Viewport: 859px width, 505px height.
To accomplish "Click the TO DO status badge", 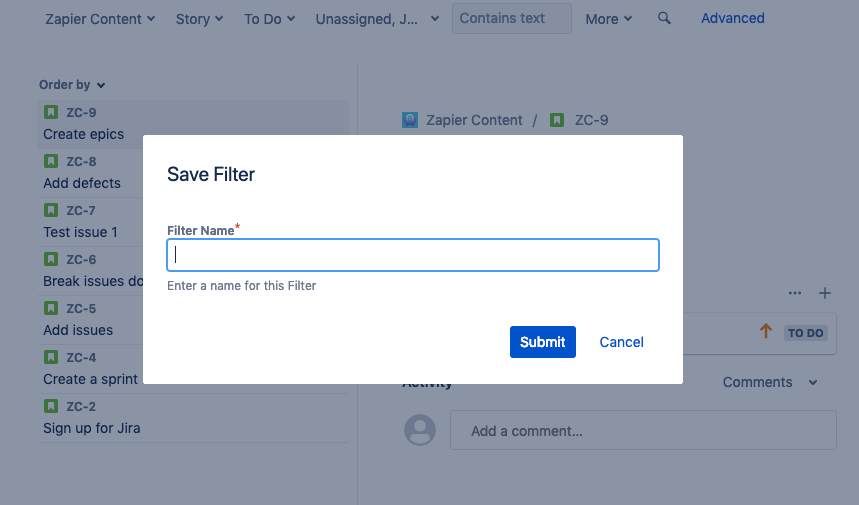I will (805, 333).
